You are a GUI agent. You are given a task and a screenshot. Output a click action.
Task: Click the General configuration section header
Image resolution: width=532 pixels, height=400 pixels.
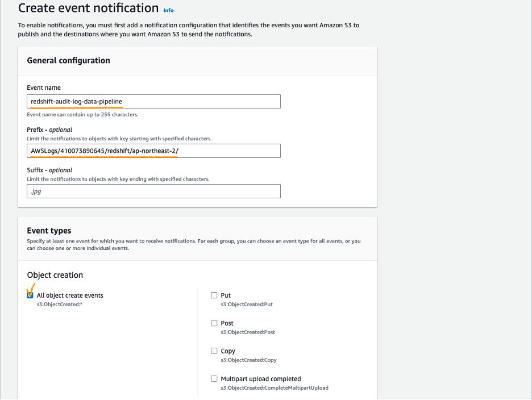(x=69, y=60)
